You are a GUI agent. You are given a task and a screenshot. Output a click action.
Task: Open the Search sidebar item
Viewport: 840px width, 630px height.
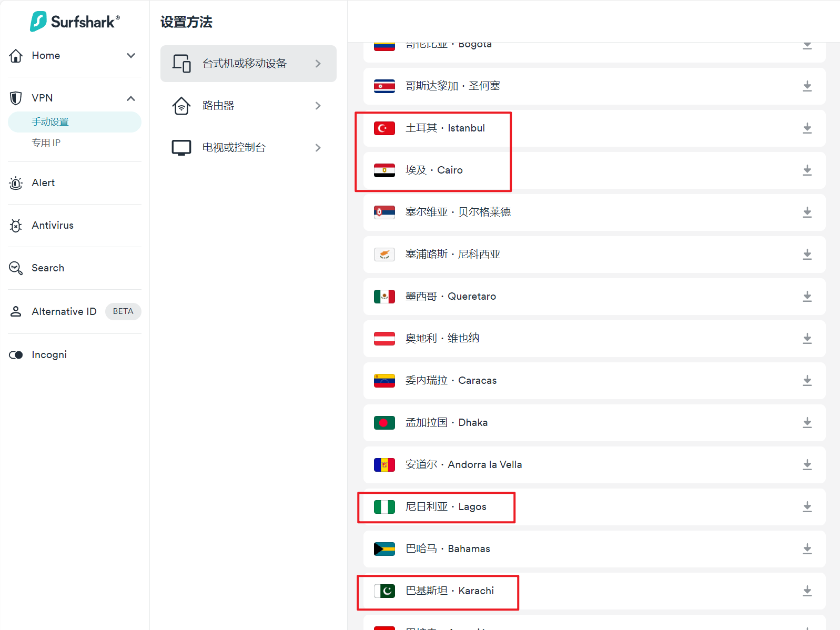(x=75, y=268)
